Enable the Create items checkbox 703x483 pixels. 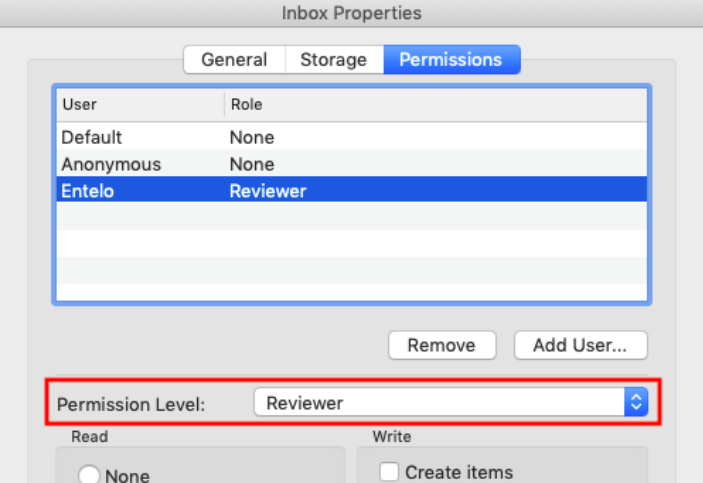pyautogui.click(x=389, y=471)
